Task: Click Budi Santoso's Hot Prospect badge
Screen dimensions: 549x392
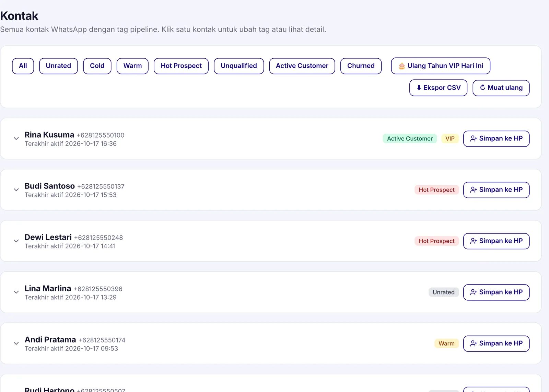Action: tap(436, 190)
